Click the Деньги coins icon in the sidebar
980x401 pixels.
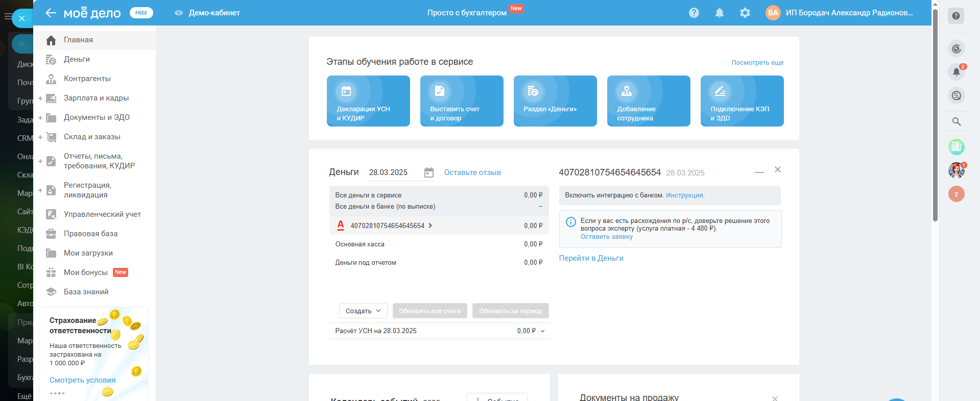(x=51, y=59)
